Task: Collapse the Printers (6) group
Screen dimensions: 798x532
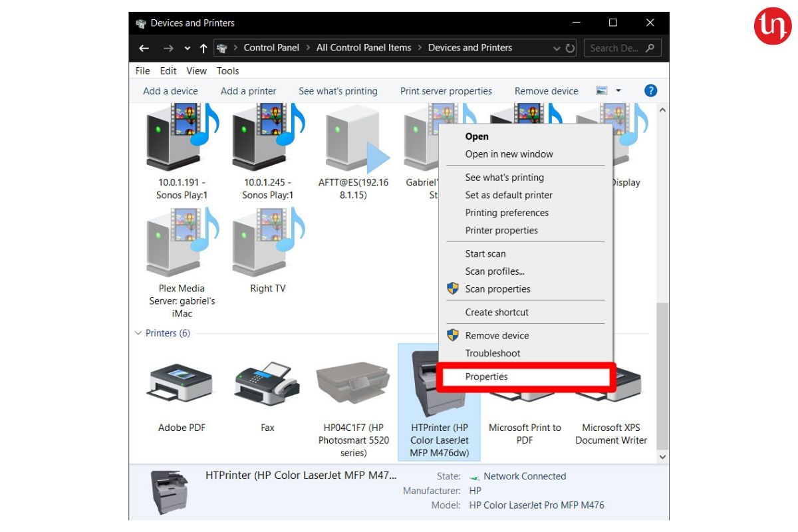Action: coord(138,333)
